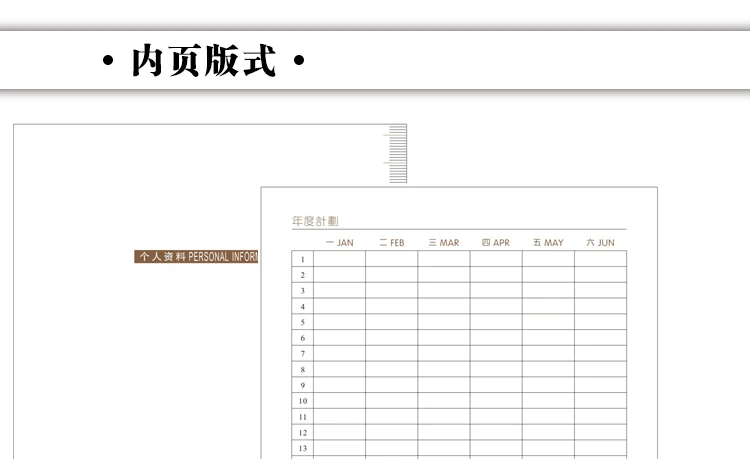The image size is (750, 459).
Task: Click row number 9 in planner
Action: pos(302,385)
